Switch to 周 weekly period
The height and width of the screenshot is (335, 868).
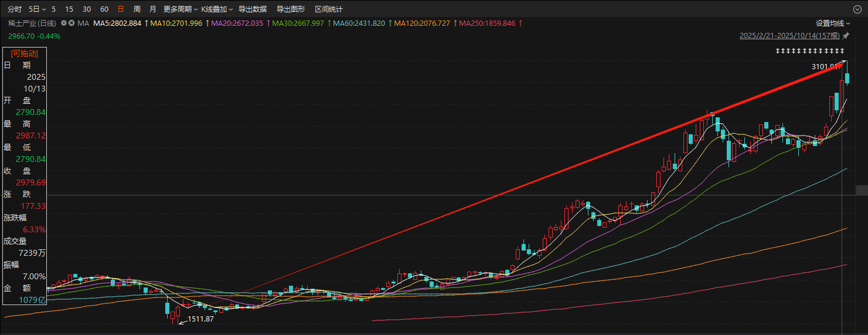click(x=137, y=9)
